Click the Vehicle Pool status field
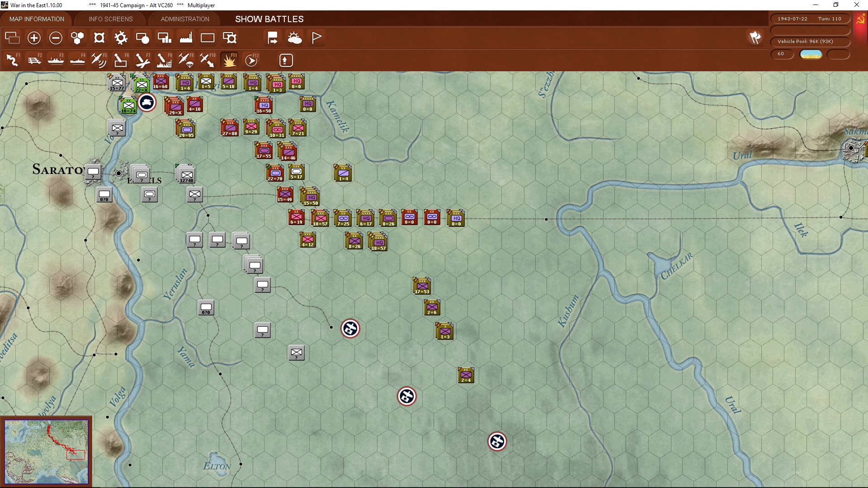 [x=810, y=42]
